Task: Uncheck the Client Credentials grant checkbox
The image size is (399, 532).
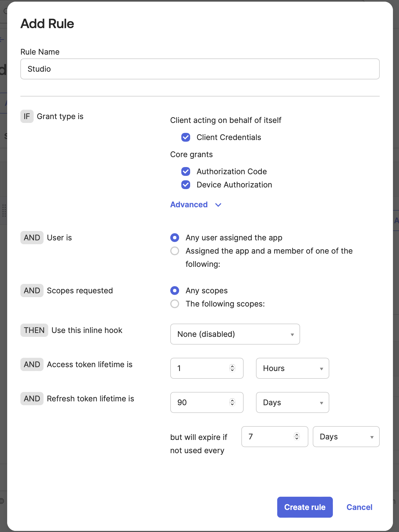Action: tap(185, 137)
